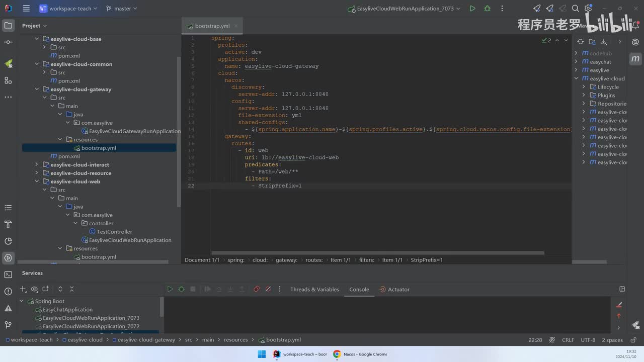
Task: Open the master branch dropdown
Action: click(x=121, y=9)
